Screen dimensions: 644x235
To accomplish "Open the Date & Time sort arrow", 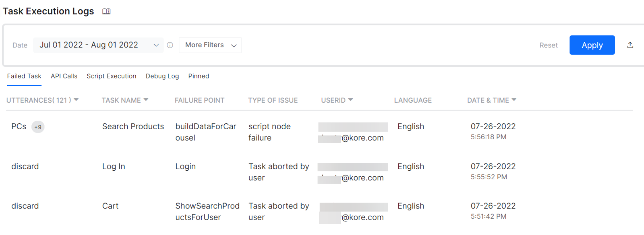I will click(x=514, y=100).
